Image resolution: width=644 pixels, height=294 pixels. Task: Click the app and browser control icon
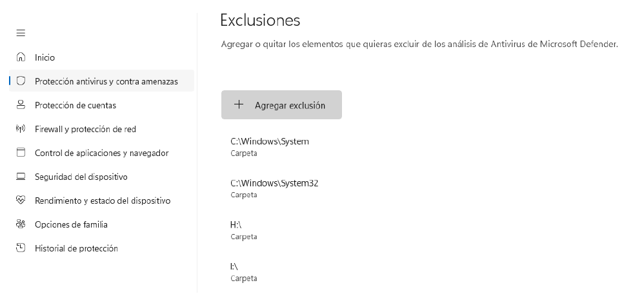pos(21,153)
